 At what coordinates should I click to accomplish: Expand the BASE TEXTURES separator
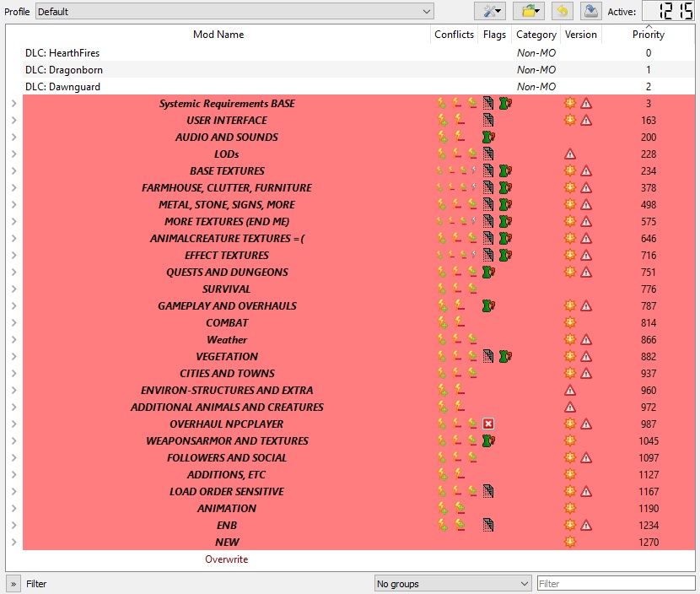pyautogui.click(x=13, y=171)
